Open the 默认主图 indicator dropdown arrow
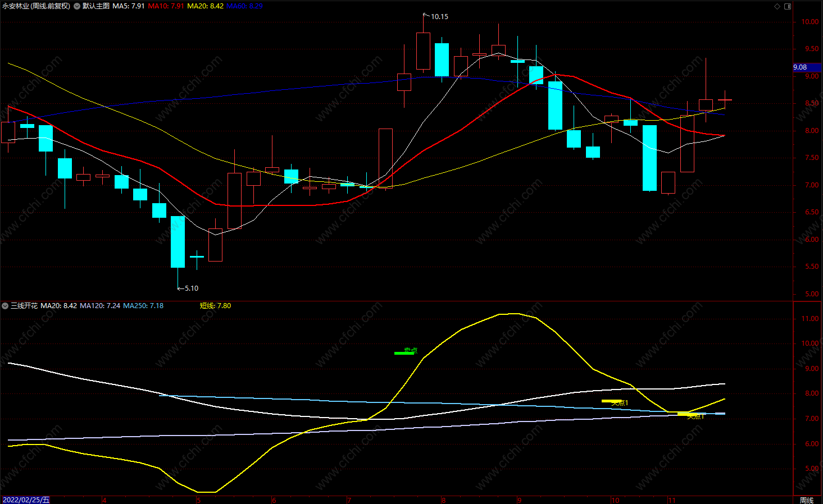 coord(77,6)
